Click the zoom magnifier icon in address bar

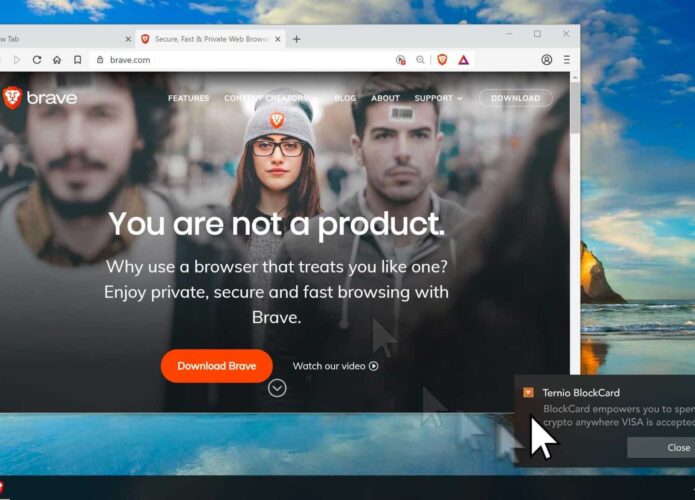click(420, 60)
